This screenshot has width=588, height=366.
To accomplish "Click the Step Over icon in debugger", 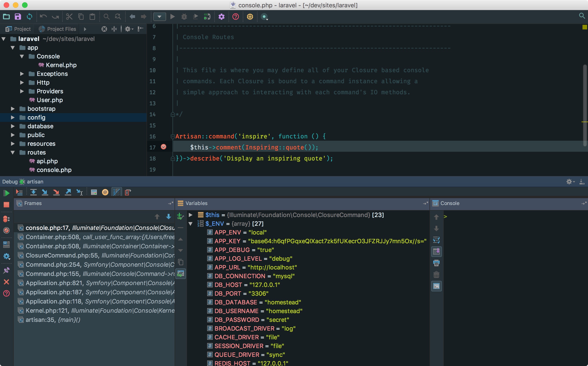I will coord(34,192).
